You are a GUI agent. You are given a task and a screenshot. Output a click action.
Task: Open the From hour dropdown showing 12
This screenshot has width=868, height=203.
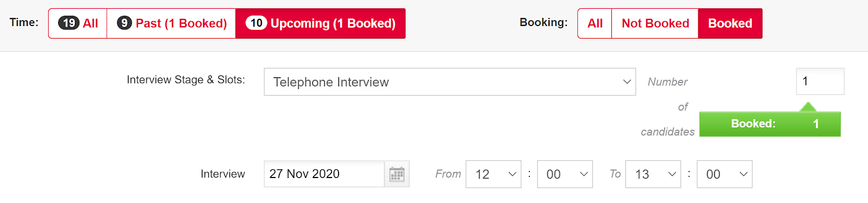(493, 174)
